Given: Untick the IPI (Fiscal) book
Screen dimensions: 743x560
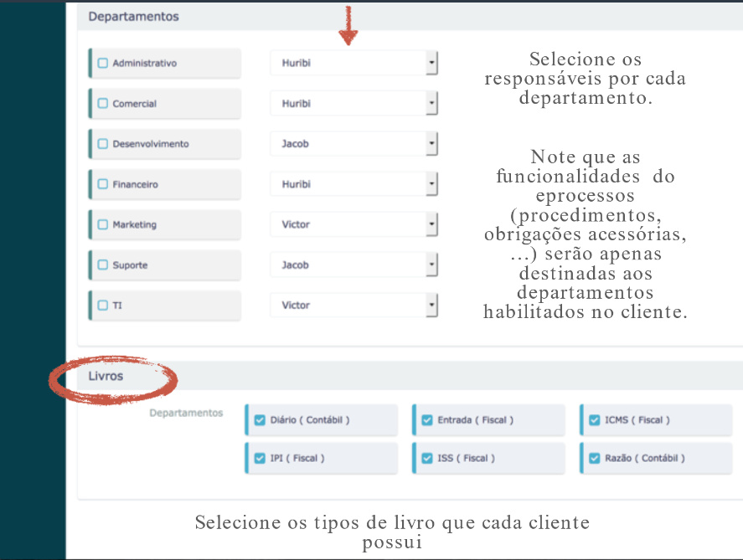Looking at the screenshot, I should pyautogui.click(x=260, y=459).
